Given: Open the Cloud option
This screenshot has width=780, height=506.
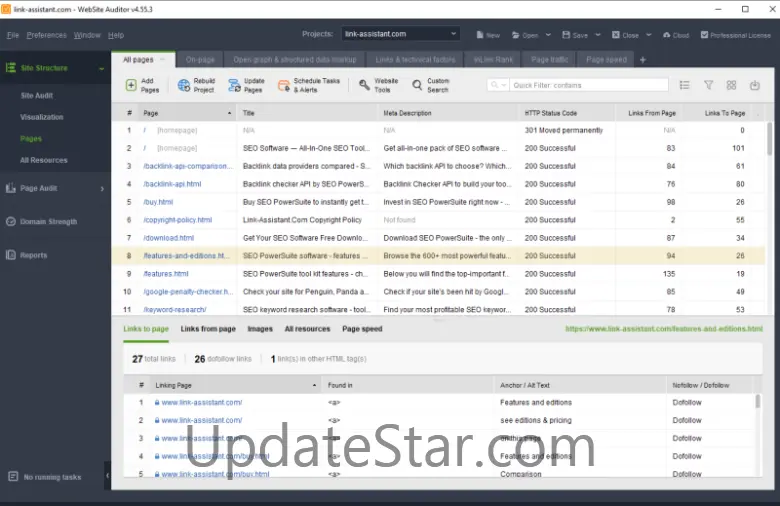Looking at the screenshot, I should pos(676,35).
